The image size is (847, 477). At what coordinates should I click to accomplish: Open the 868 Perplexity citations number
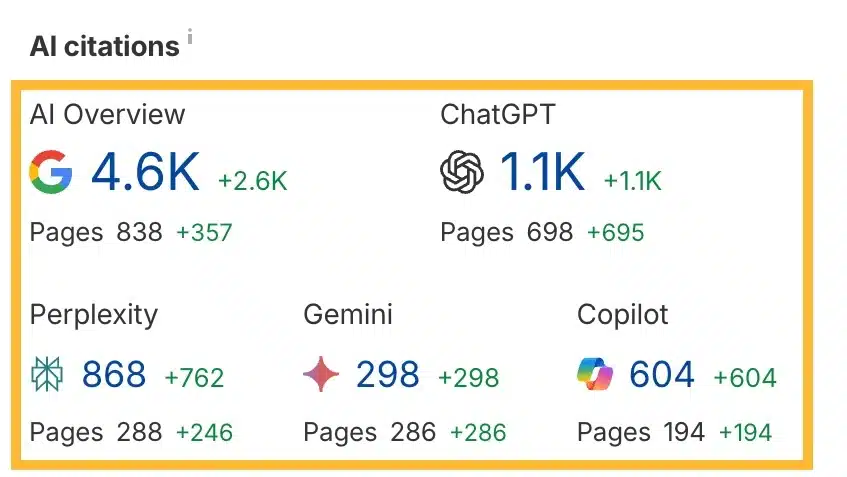pos(114,374)
